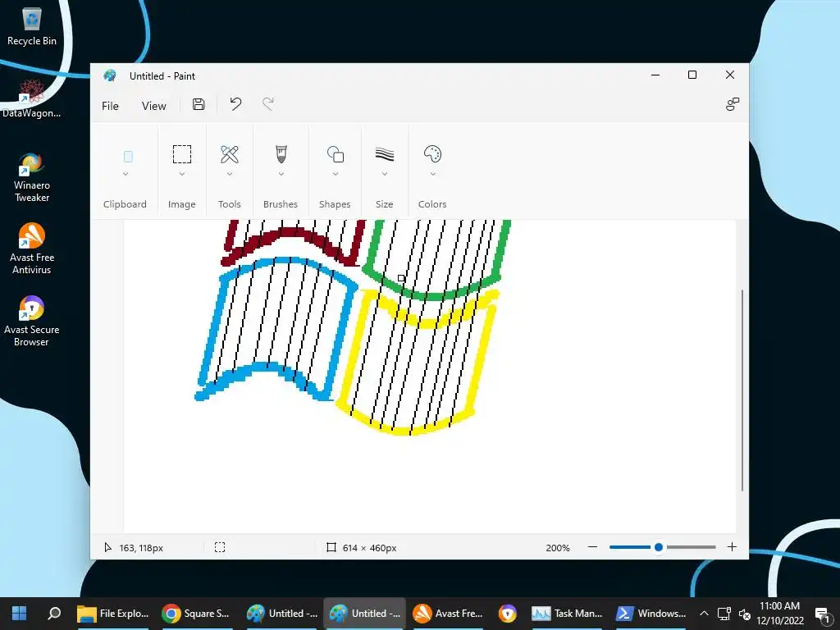Select Winaero Tweaker desktop shortcut
The image size is (840, 630).
point(32,177)
